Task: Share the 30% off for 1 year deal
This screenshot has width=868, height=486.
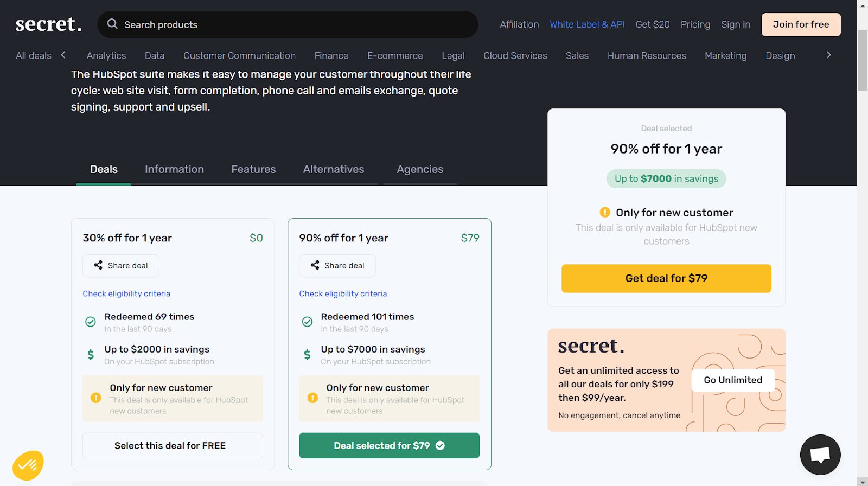Action: 120,265
